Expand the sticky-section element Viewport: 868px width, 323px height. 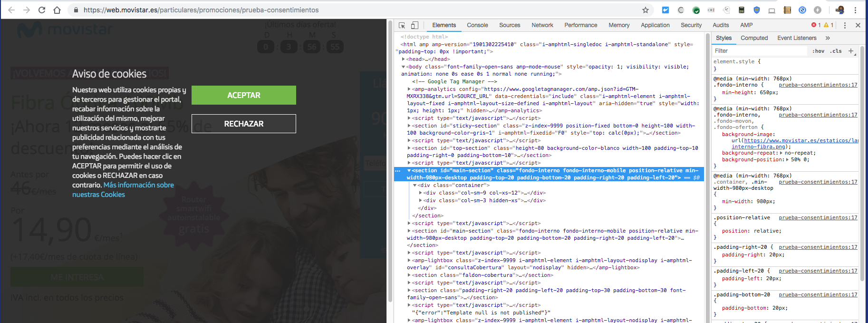(409, 126)
